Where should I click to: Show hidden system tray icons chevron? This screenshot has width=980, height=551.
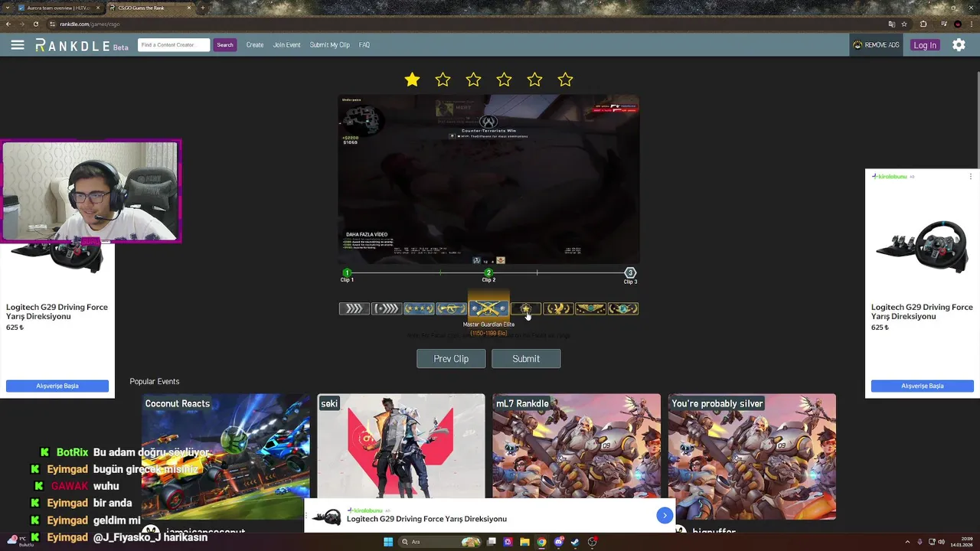907,542
